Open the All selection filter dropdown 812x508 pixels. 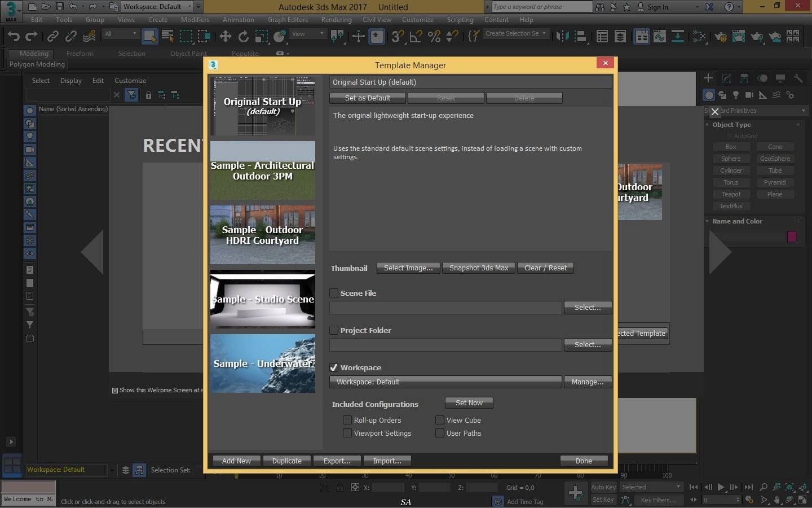point(121,34)
